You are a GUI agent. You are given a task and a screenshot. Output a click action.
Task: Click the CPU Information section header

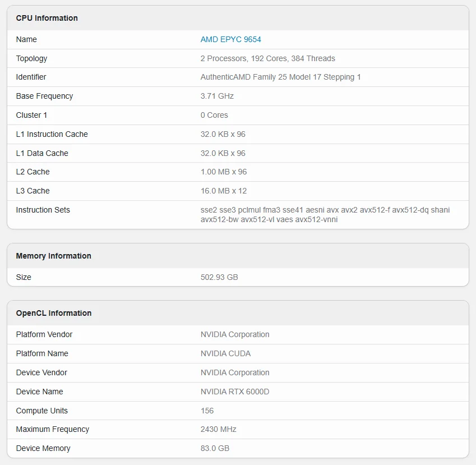(47, 18)
